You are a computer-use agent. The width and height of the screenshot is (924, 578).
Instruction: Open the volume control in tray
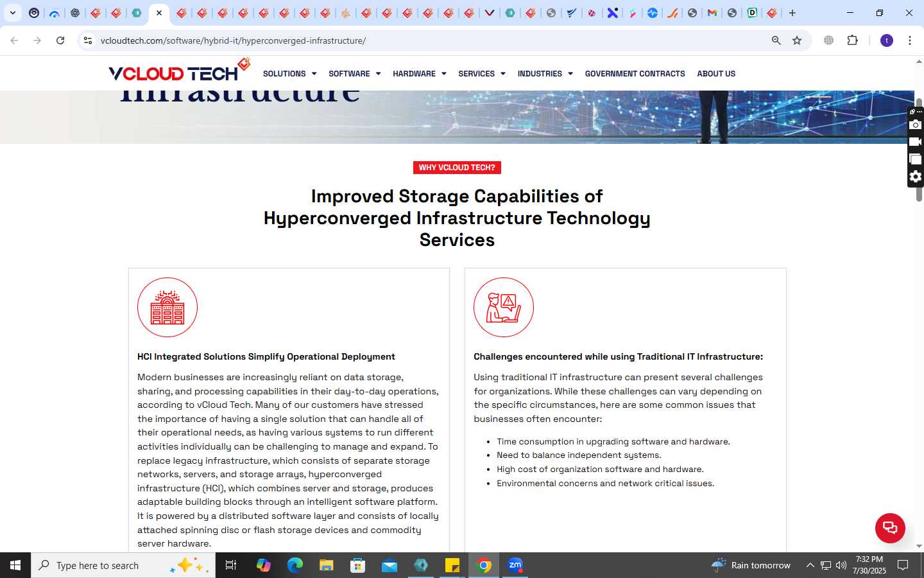pyautogui.click(x=841, y=565)
